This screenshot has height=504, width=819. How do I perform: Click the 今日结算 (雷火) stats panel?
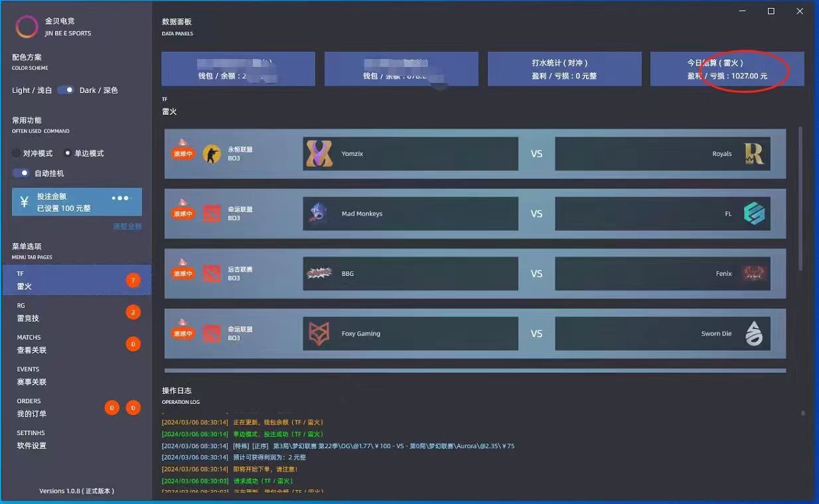tap(727, 69)
